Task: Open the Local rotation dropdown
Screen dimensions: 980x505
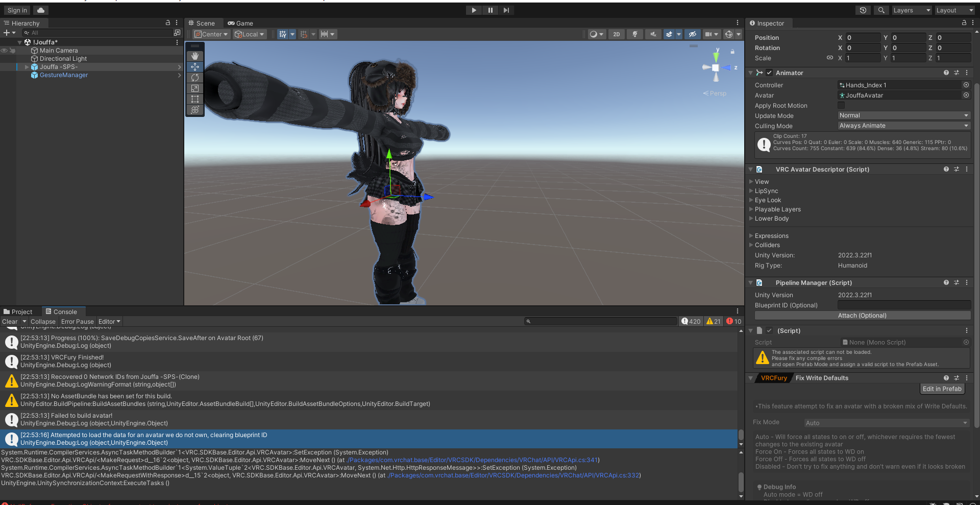Action: pos(250,34)
